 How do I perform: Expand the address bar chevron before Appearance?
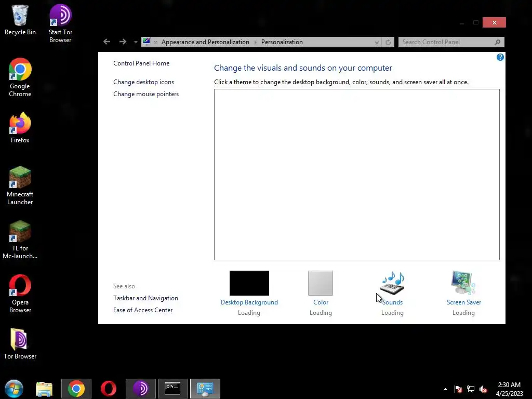click(x=155, y=42)
